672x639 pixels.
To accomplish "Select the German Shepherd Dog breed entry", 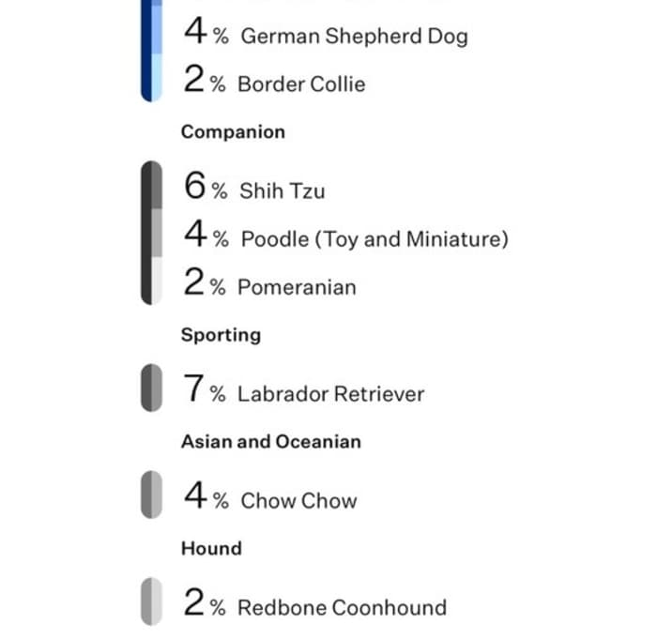I will (x=326, y=32).
